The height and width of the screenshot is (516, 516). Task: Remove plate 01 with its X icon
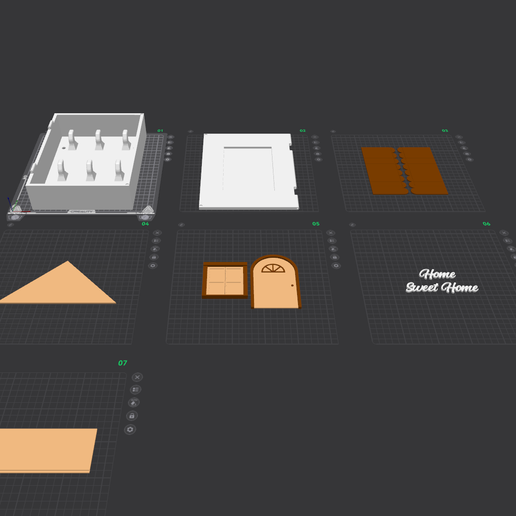point(171,137)
